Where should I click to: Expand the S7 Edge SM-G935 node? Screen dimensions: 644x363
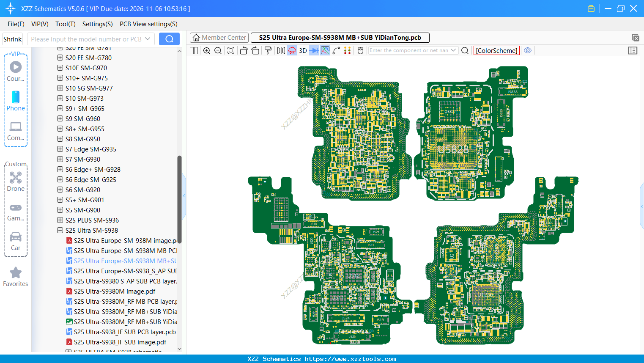click(60, 149)
